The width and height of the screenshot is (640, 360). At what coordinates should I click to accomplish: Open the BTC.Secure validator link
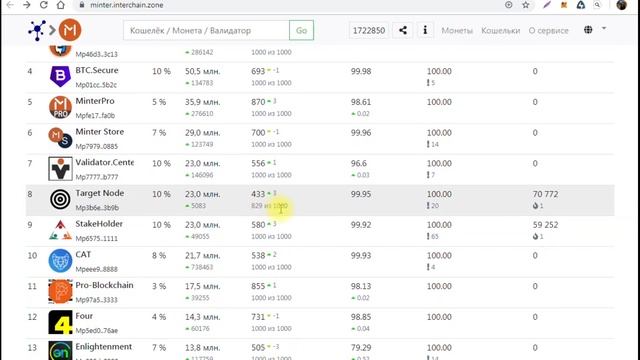[x=97, y=70]
